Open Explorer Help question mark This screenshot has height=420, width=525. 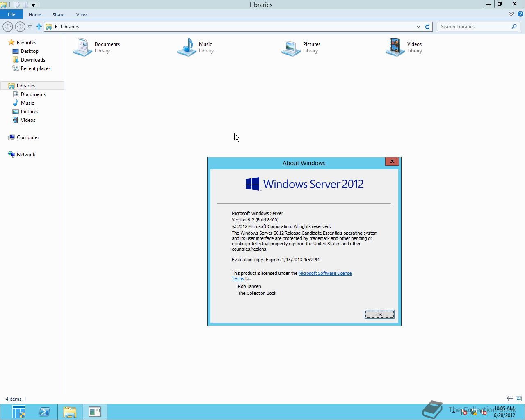pyautogui.click(x=520, y=14)
